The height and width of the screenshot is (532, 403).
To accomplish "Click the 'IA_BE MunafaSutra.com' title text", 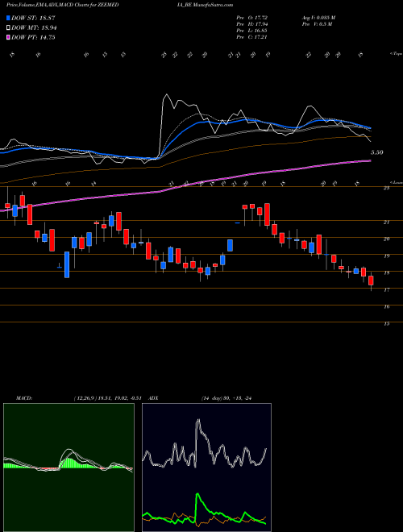I will click(206, 5).
